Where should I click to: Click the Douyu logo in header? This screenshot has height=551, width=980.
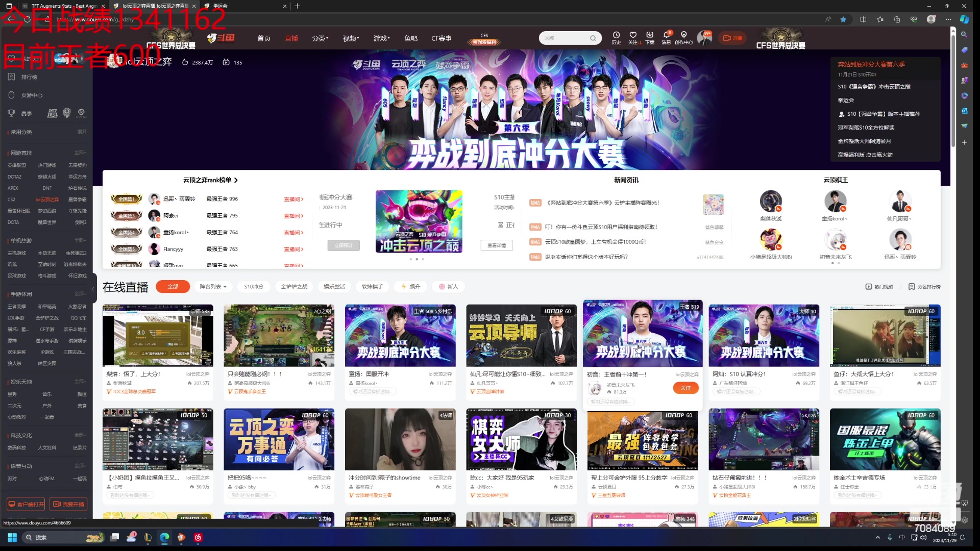coord(221,38)
